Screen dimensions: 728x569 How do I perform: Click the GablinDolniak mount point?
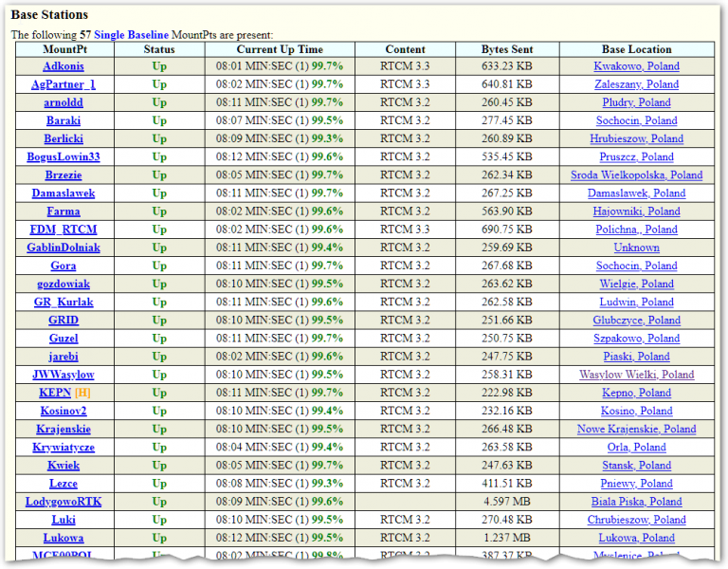pyautogui.click(x=64, y=248)
